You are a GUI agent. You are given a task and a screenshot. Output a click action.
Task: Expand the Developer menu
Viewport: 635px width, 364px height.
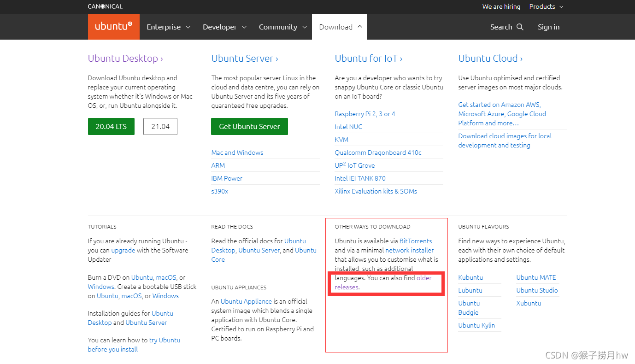(224, 27)
